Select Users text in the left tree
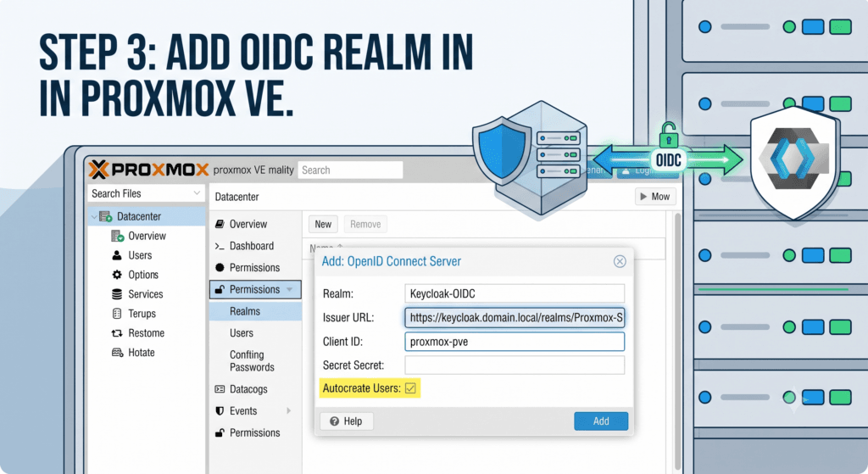 tap(140, 255)
